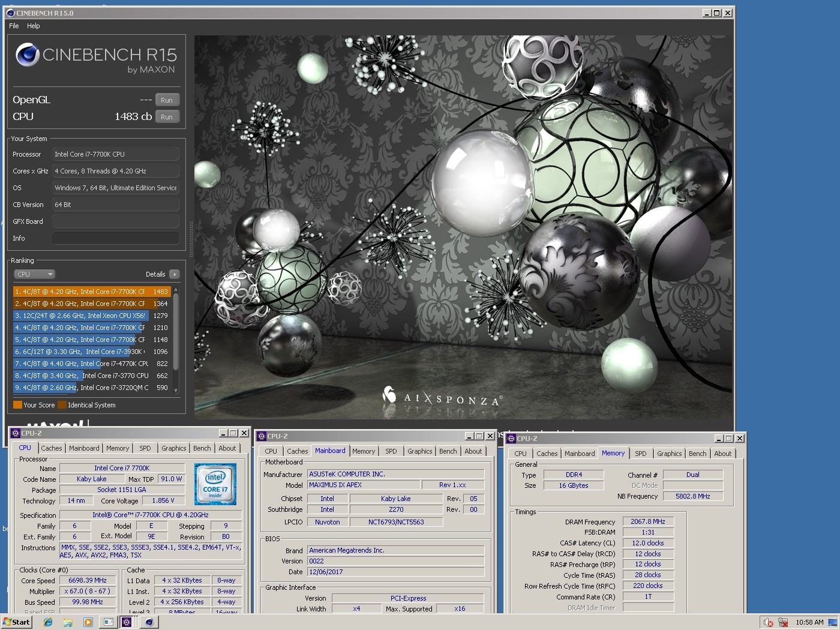The image size is (840, 630).
Task: Click the muted volume tray icon
Action: click(x=768, y=622)
